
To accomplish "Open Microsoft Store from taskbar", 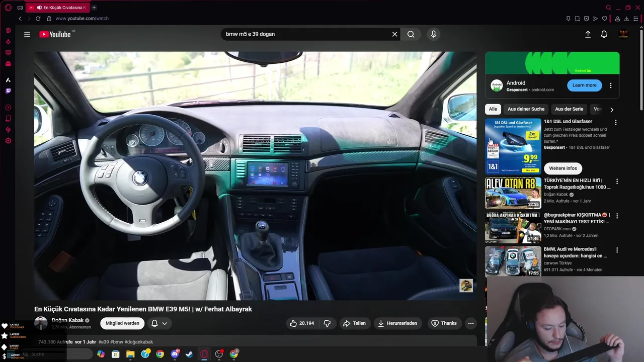I will click(x=116, y=354).
